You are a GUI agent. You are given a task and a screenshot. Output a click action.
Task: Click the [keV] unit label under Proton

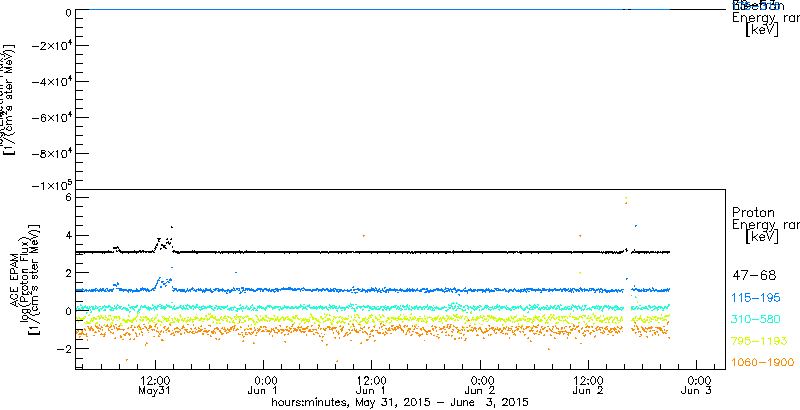tap(761, 237)
